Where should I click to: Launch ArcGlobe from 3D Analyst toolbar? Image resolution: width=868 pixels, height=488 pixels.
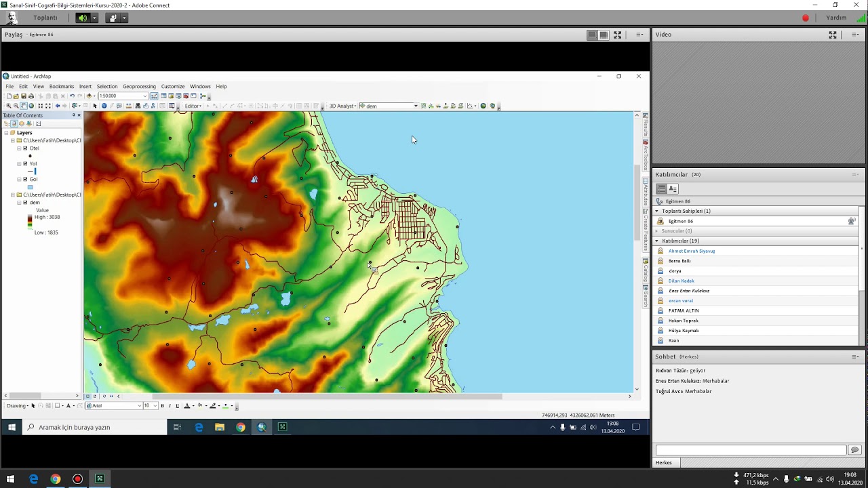coord(493,106)
